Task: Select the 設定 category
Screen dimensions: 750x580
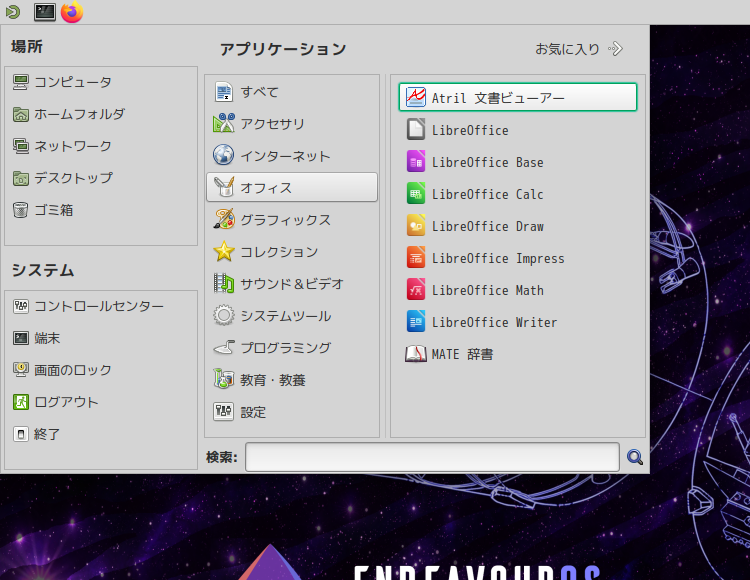Action: click(292, 412)
